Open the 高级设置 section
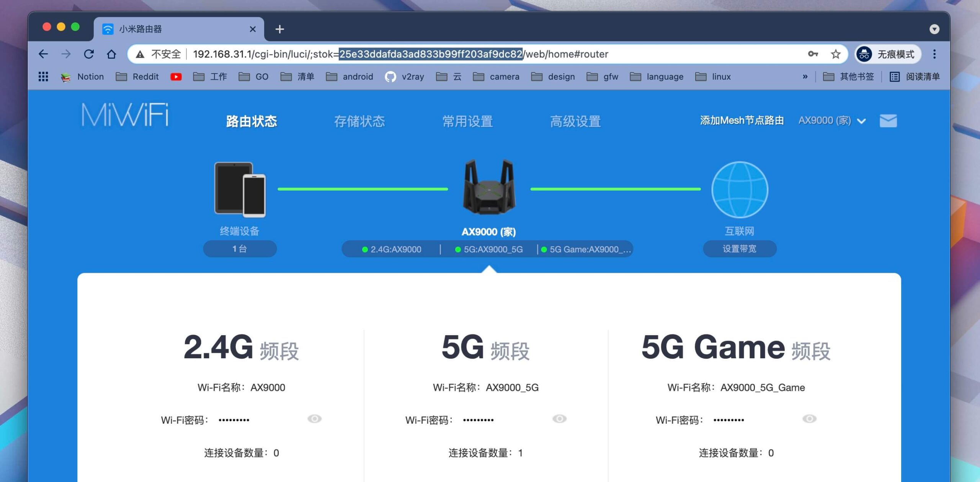Viewport: 980px width, 482px height. 575,121
